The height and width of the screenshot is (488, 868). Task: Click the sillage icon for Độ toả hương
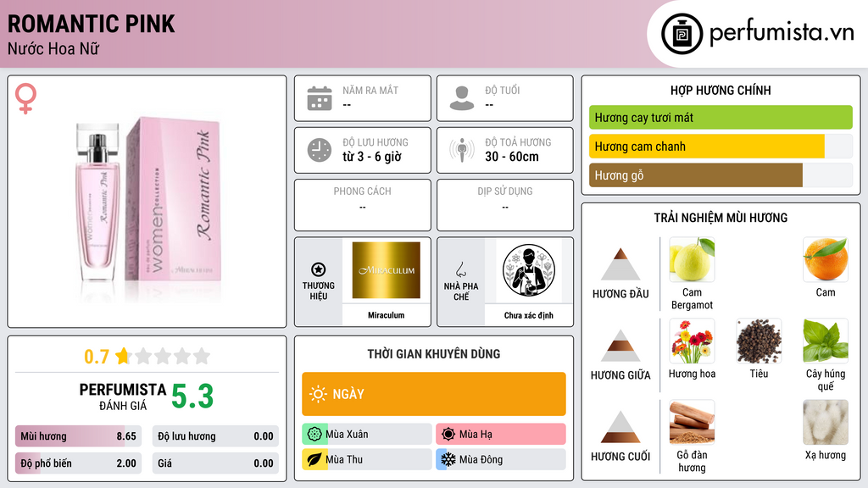462,150
